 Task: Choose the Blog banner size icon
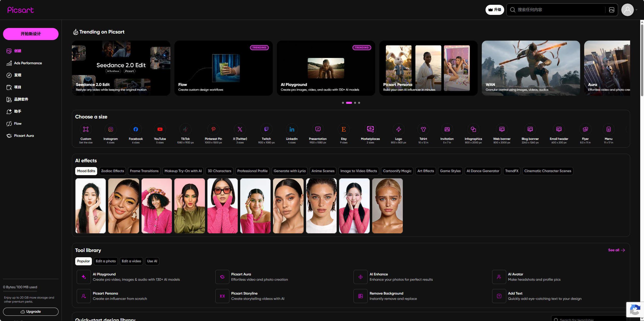(530, 129)
